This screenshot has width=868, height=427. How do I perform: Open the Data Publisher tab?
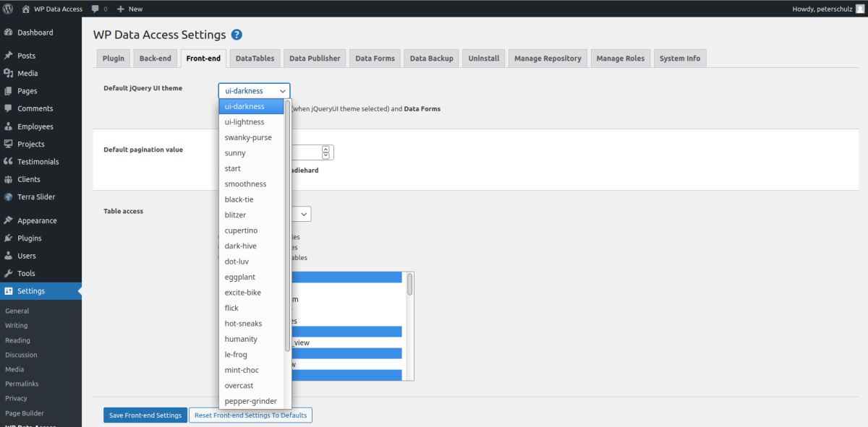coord(315,59)
